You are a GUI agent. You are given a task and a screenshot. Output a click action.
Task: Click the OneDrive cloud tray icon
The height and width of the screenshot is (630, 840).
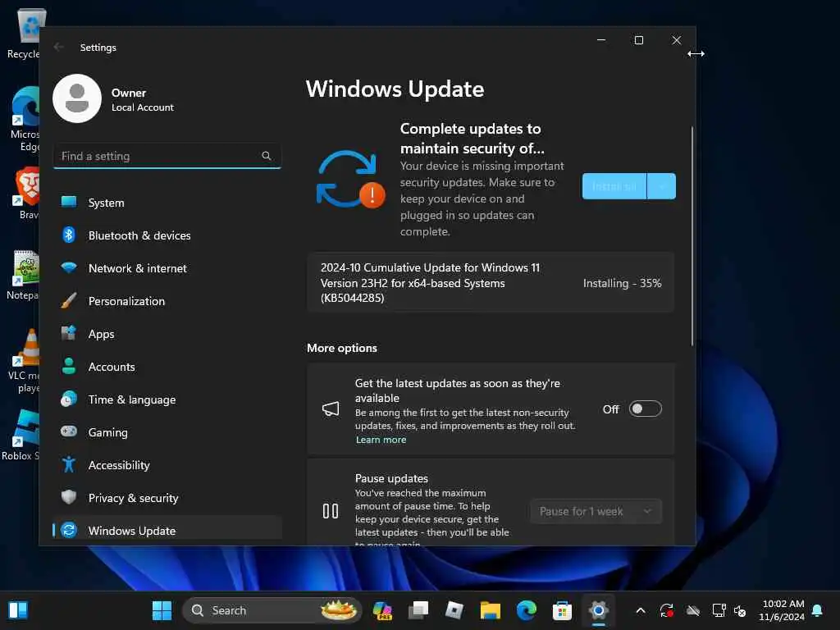[x=693, y=610]
